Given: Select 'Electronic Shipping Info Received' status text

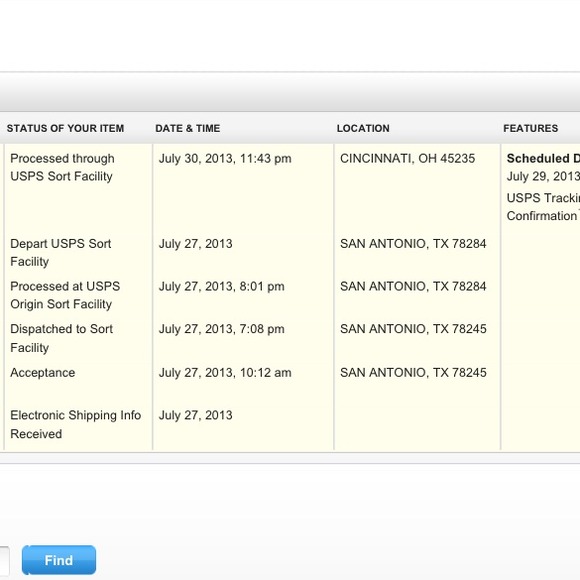Looking at the screenshot, I should [x=75, y=424].
